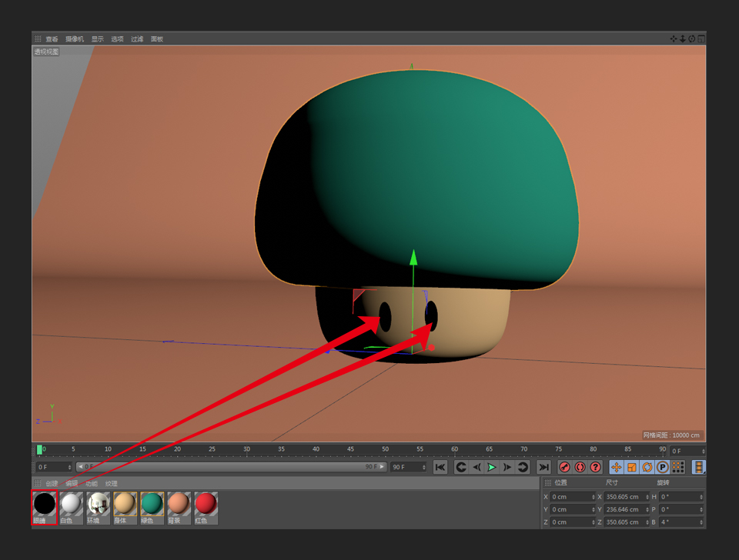Open the 显示 (Display) viewport menu
The width and height of the screenshot is (739, 560).
[x=98, y=39]
